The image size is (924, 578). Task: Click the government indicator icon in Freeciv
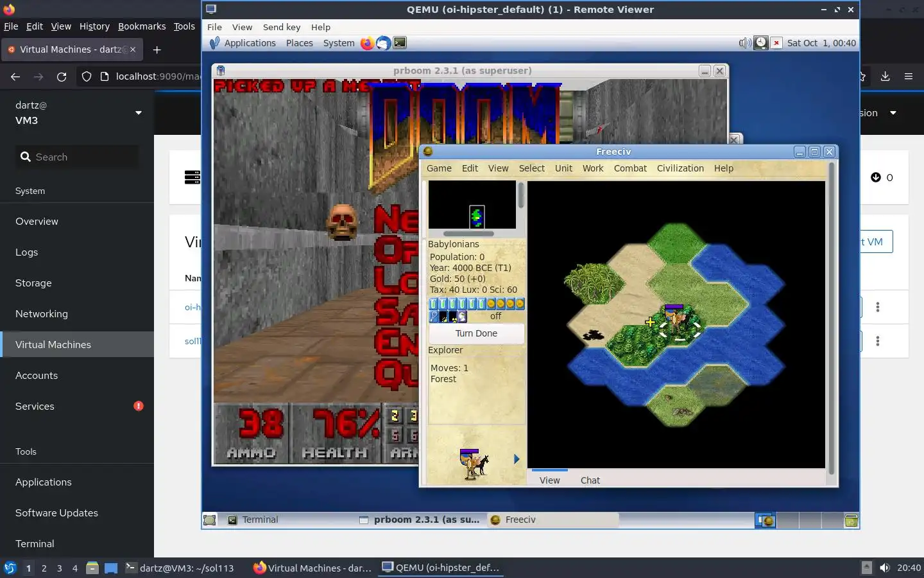tap(462, 316)
